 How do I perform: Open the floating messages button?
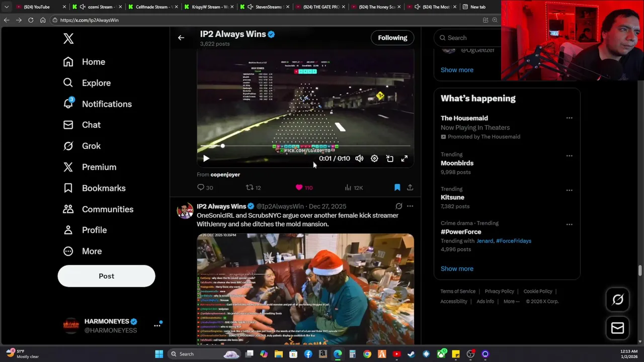coord(618,328)
